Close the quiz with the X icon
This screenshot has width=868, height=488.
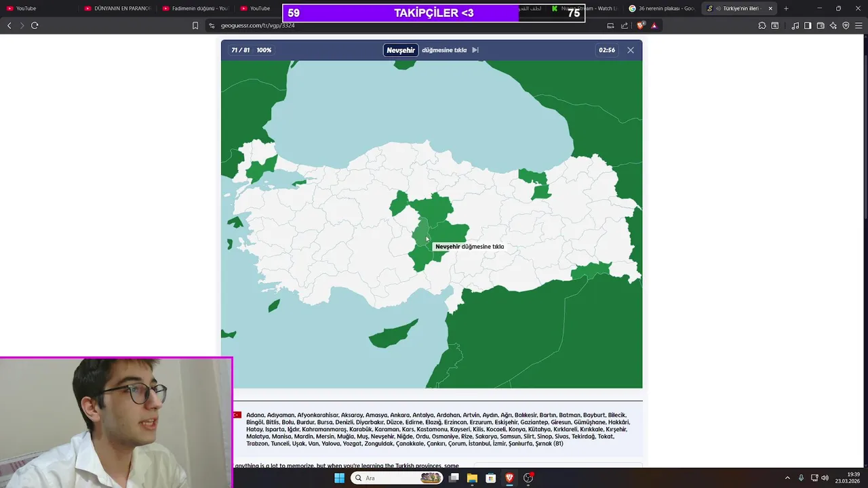click(631, 50)
